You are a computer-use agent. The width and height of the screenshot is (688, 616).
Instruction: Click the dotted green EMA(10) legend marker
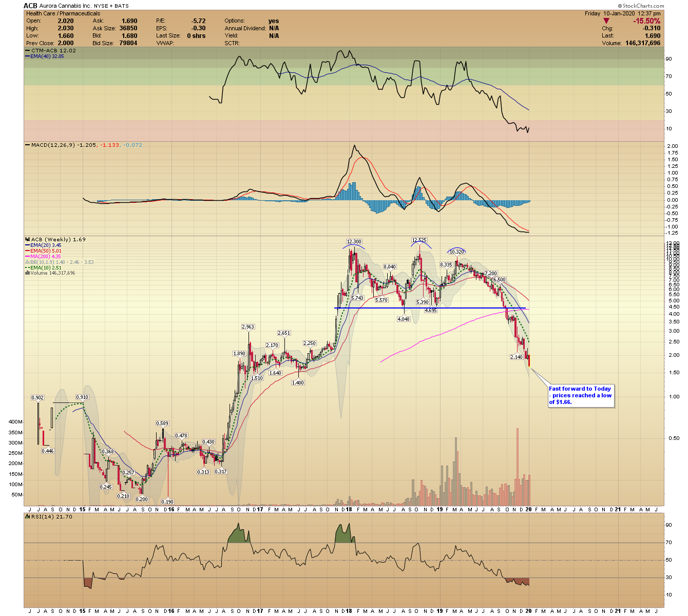tap(28, 267)
